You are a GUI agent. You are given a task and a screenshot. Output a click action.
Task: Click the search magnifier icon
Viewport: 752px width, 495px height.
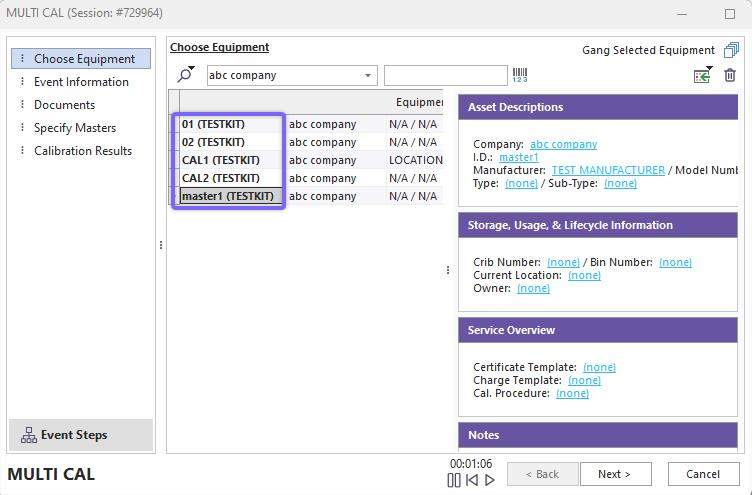186,75
